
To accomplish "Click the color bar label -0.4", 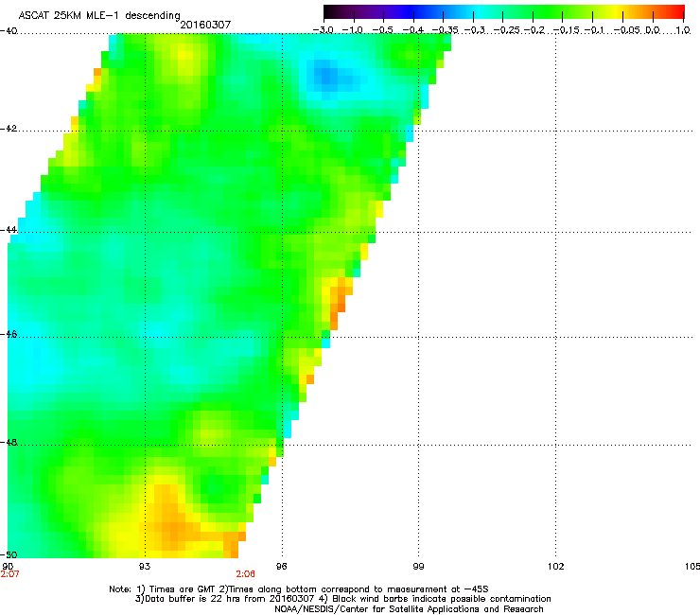I will coord(413,30).
